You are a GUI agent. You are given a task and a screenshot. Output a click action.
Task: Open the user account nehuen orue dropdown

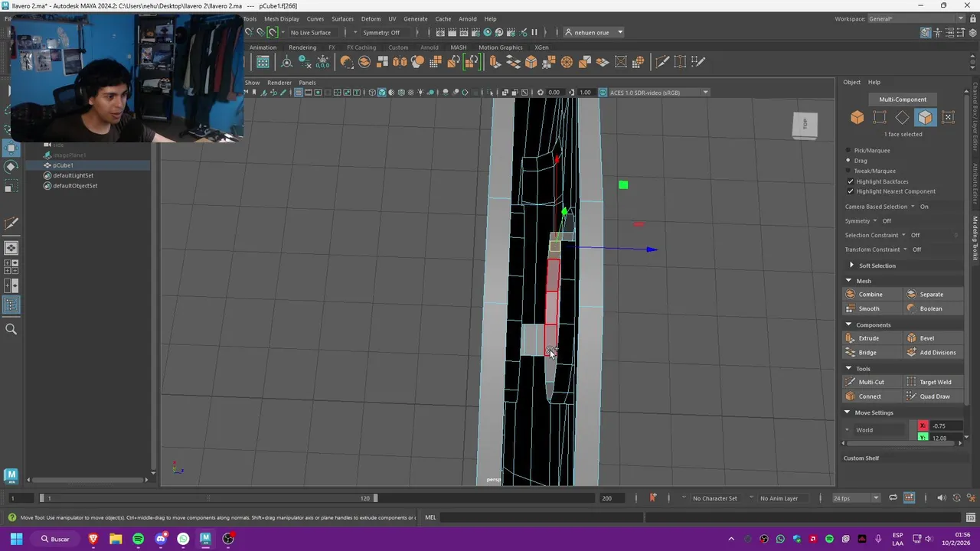[x=593, y=32]
